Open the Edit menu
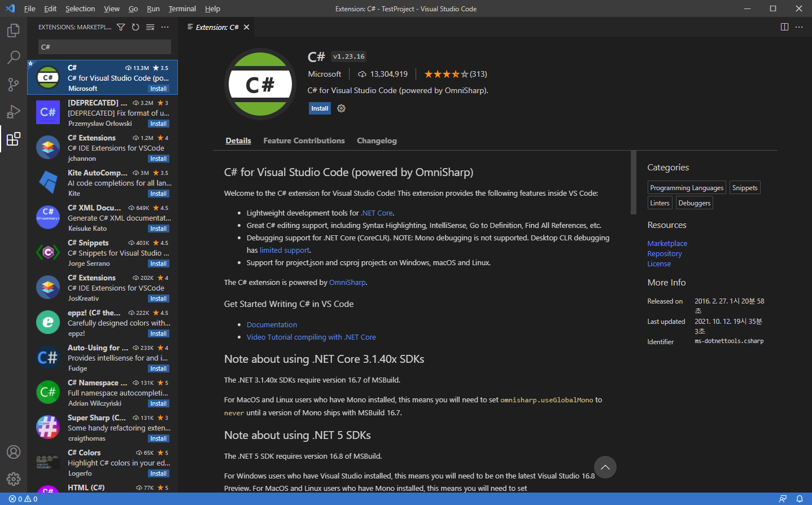This screenshot has width=812, height=505. (50, 8)
